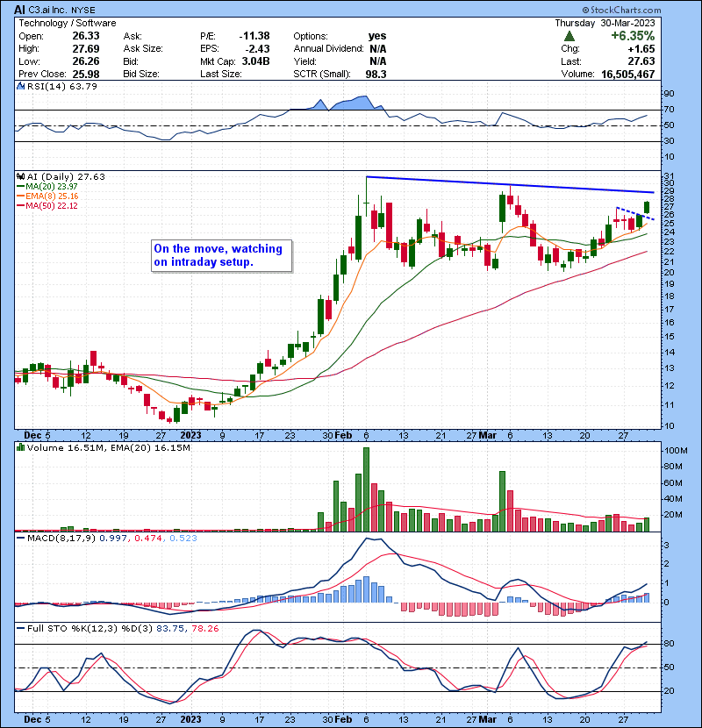Click the Low value 26.26
The image size is (702, 728).
click(85, 61)
